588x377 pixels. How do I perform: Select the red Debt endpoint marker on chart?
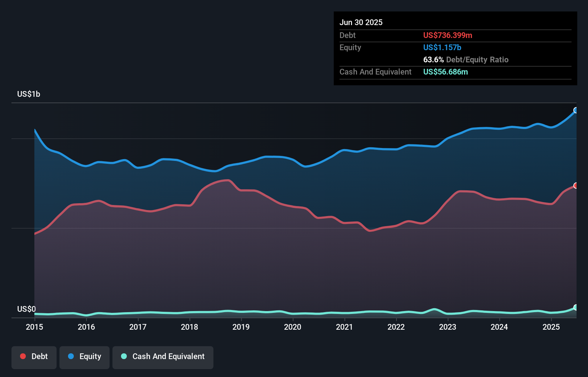pos(576,185)
